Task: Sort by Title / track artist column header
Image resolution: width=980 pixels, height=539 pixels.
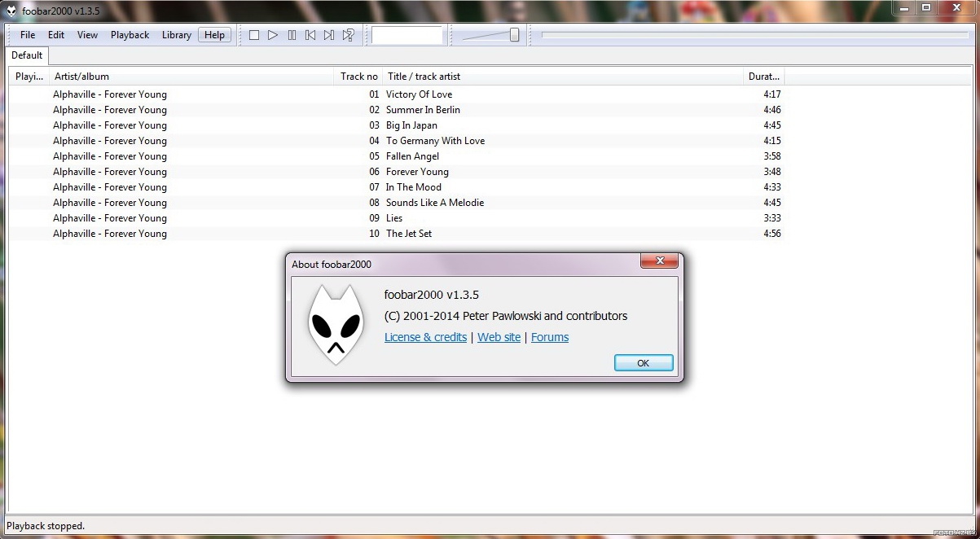Action: (x=563, y=77)
